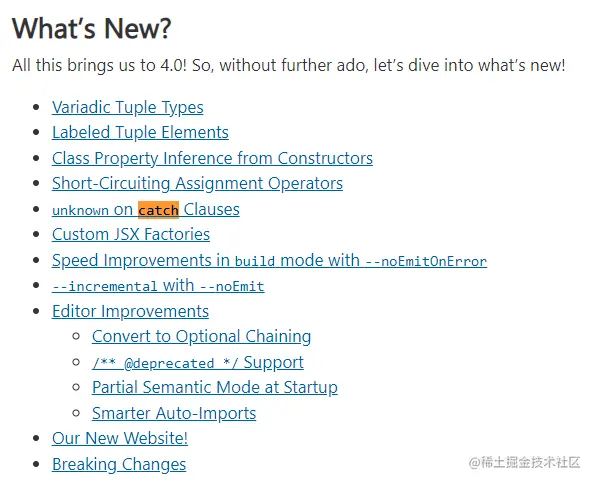Screen dimensions: 595x484
Task: Open the @deprecated Support link
Action: pos(198,363)
